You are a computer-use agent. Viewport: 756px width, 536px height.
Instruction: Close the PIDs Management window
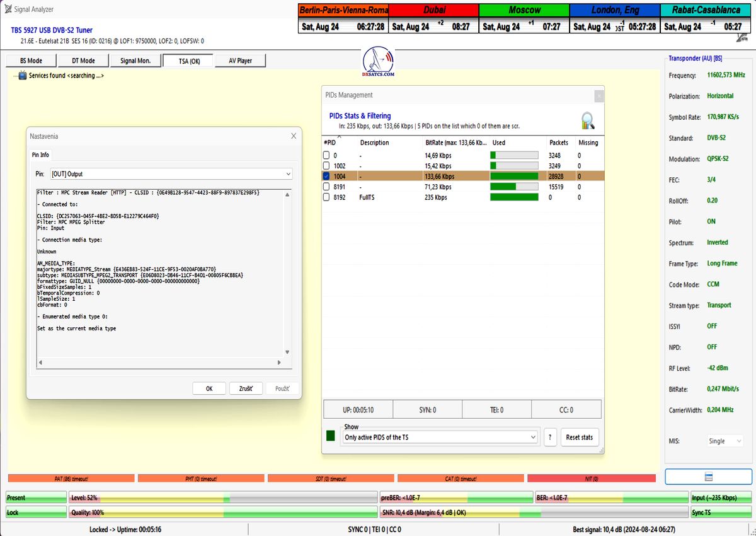(x=598, y=95)
